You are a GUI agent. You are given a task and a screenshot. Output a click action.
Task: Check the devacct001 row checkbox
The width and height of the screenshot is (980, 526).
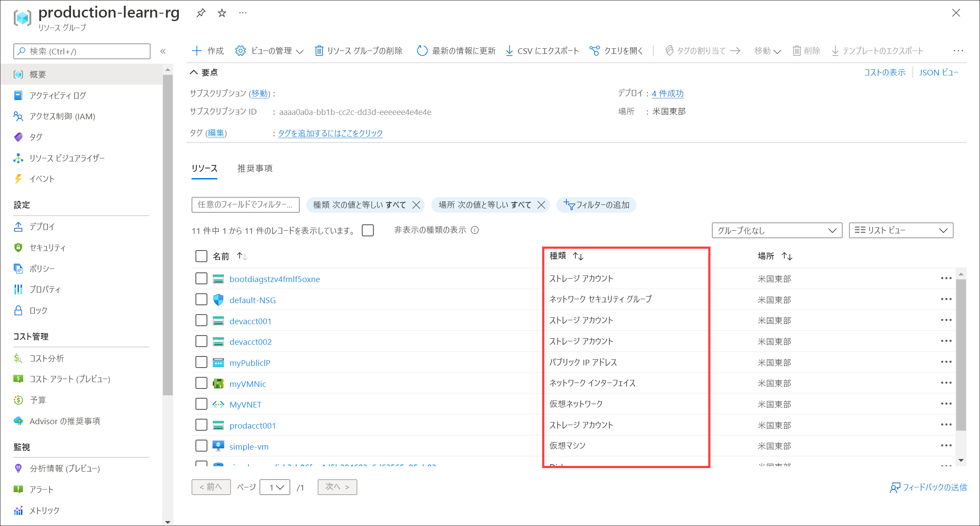tap(201, 320)
